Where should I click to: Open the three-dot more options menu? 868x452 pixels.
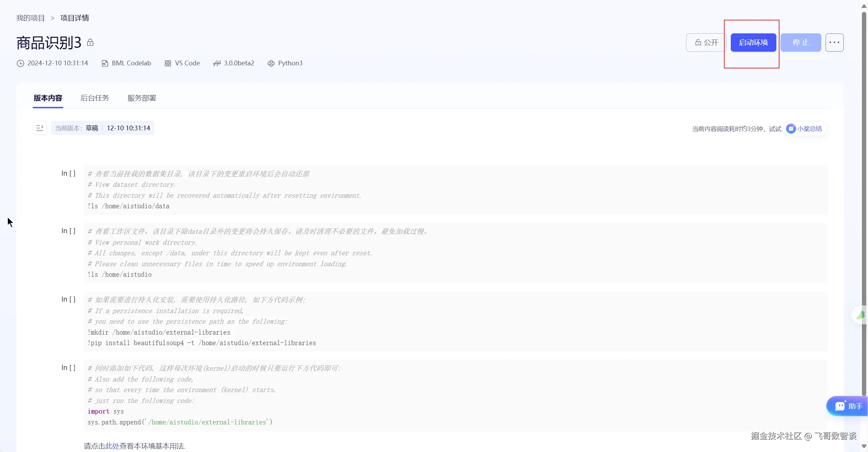834,43
